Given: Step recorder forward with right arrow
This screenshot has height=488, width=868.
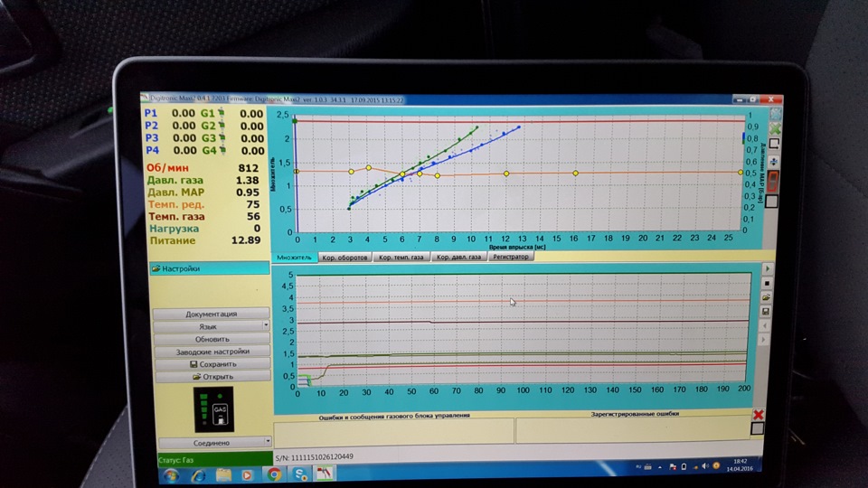Looking at the screenshot, I should click(765, 340).
